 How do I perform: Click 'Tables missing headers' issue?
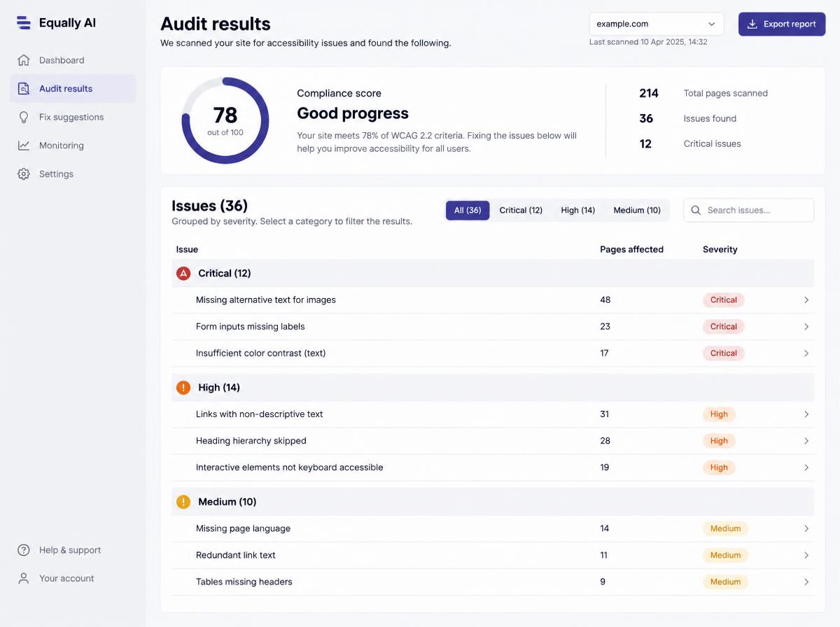coord(244,582)
